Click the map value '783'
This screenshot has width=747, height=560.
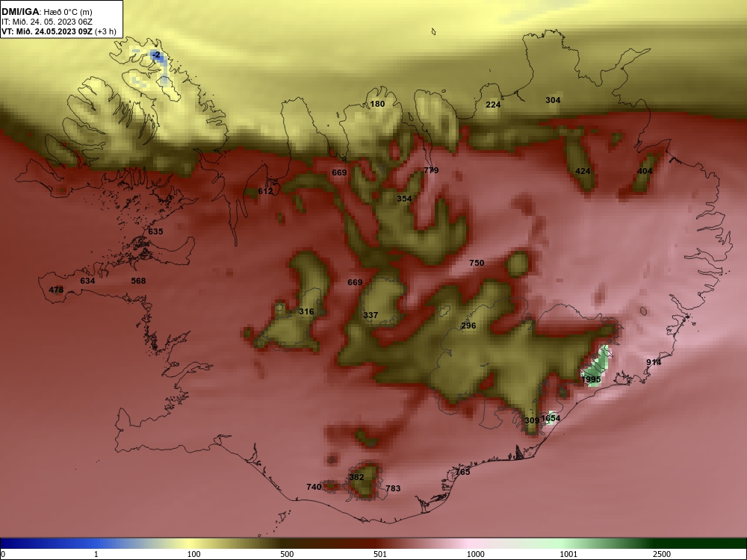point(393,488)
